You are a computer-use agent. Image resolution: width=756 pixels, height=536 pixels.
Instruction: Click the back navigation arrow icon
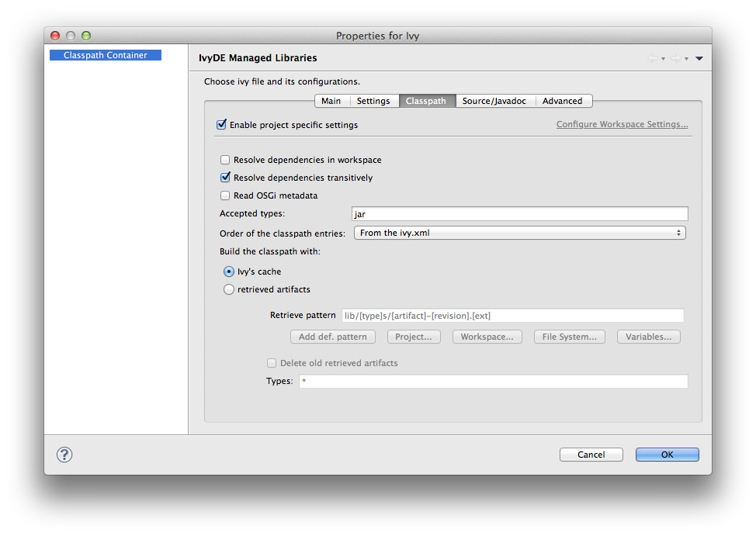tap(653, 58)
